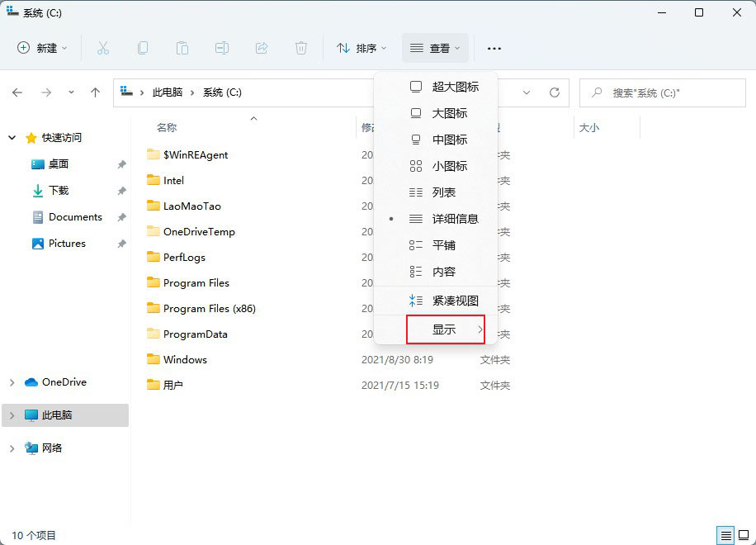The height and width of the screenshot is (545, 756).
Task: Select the LaoMaoTao folder icon
Action: coord(154,206)
